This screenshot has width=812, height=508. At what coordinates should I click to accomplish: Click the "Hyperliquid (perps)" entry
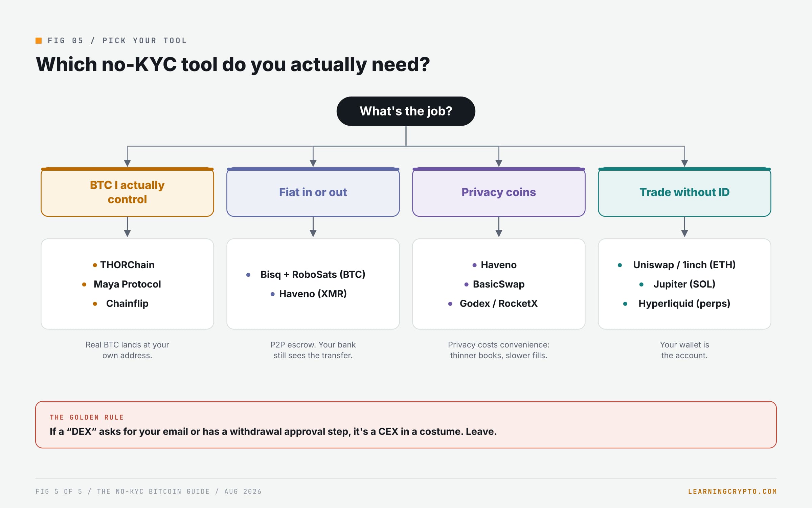pos(684,303)
